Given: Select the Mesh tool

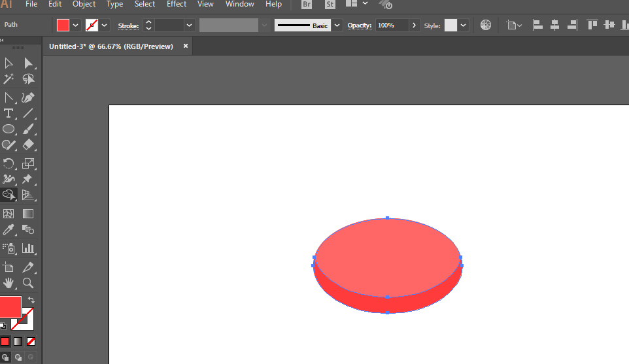Looking at the screenshot, I should click(x=8, y=214).
